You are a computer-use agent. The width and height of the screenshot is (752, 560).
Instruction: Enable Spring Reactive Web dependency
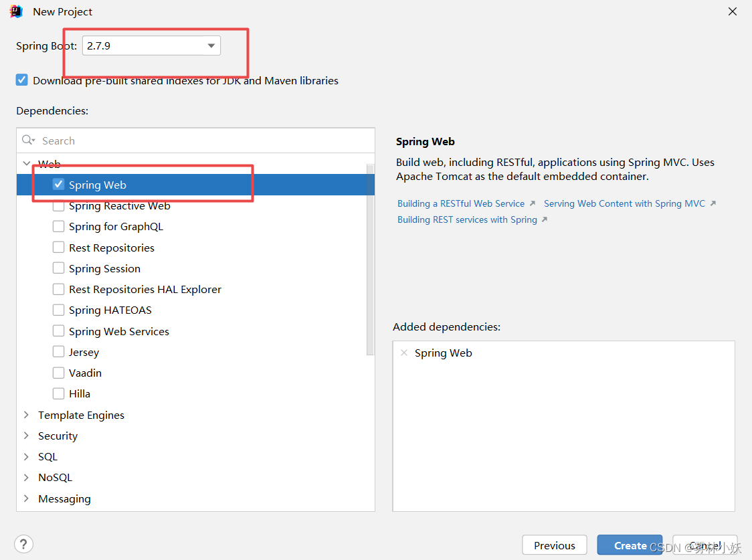point(58,205)
